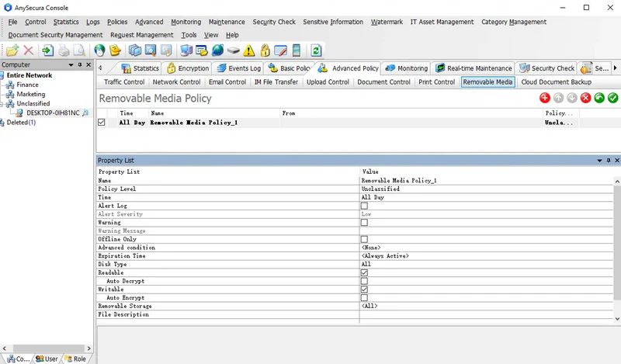Open the IT Asset Management menu
The width and height of the screenshot is (621, 364).
click(x=442, y=22)
